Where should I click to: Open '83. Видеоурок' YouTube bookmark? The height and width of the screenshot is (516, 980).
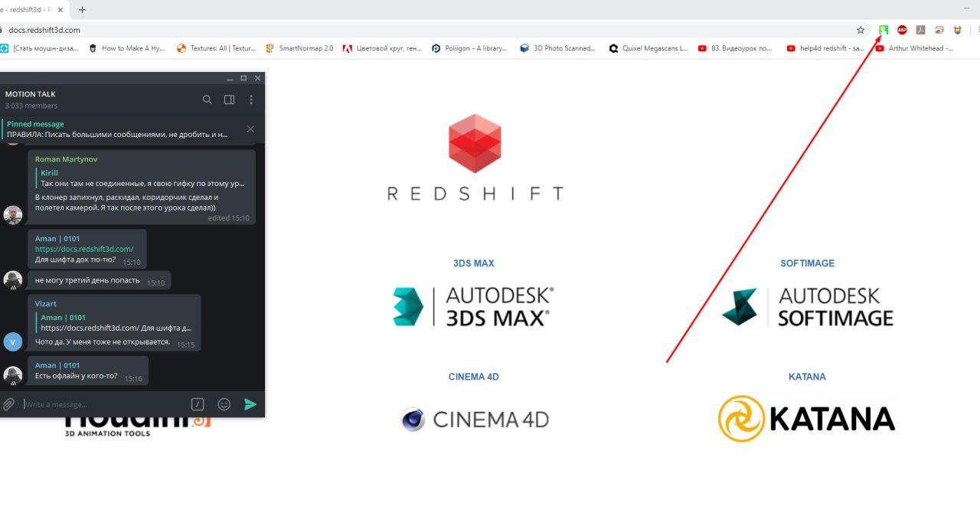point(735,48)
